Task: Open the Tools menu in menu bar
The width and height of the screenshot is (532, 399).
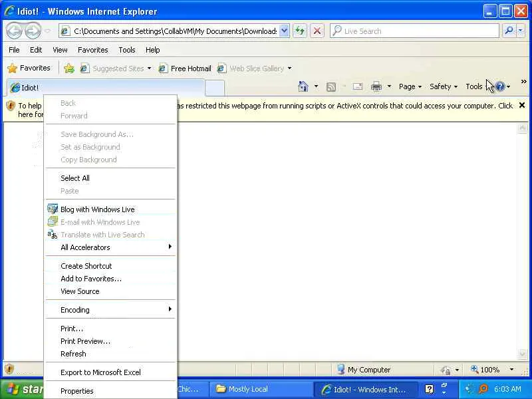Action: [x=126, y=50]
